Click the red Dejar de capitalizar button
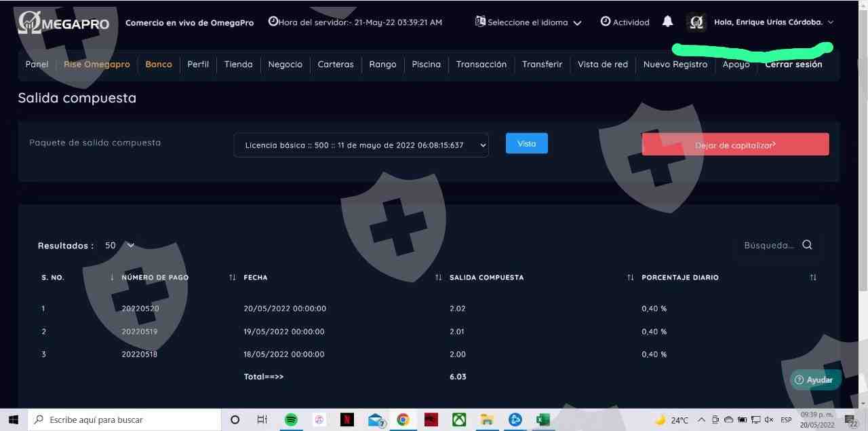The width and height of the screenshot is (868, 431). (735, 145)
